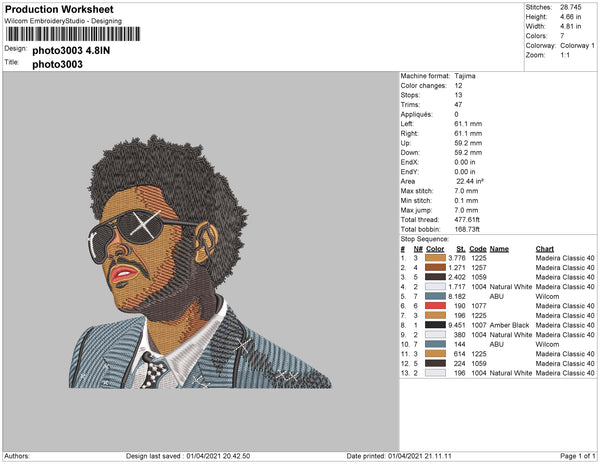Select the Min stitch value 0.1 mm
The image size is (600, 464).
tap(466, 200)
